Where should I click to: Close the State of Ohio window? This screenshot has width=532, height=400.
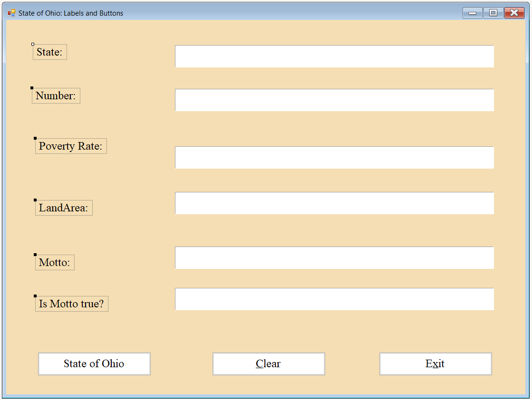(514, 13)
